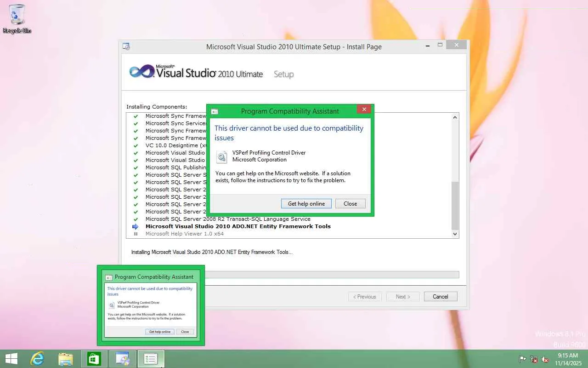Screen dimensions: 588x368
Task: Click the check beside Transact-SQL Language Service
Action: point(136,219)
